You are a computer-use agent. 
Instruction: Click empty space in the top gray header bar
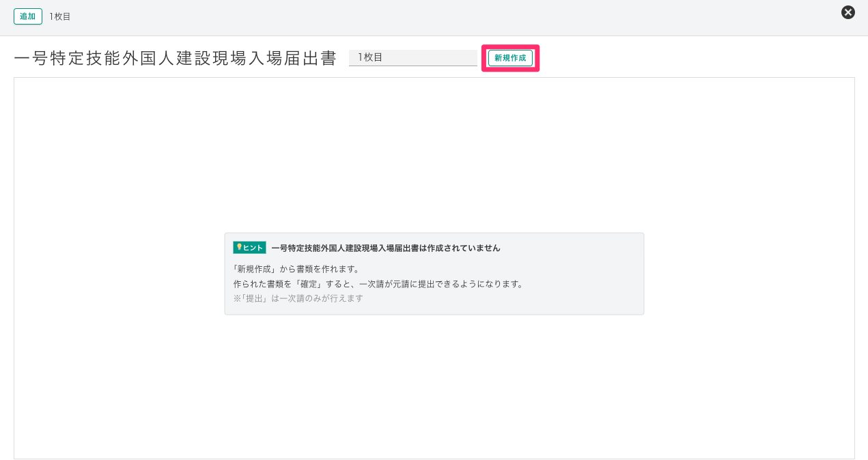(444, 17)
